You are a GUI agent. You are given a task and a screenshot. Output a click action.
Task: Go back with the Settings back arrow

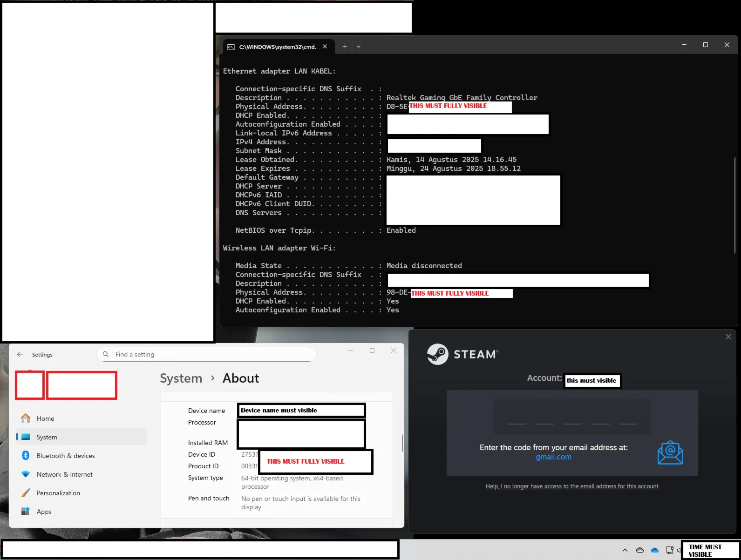click(20, 354)
